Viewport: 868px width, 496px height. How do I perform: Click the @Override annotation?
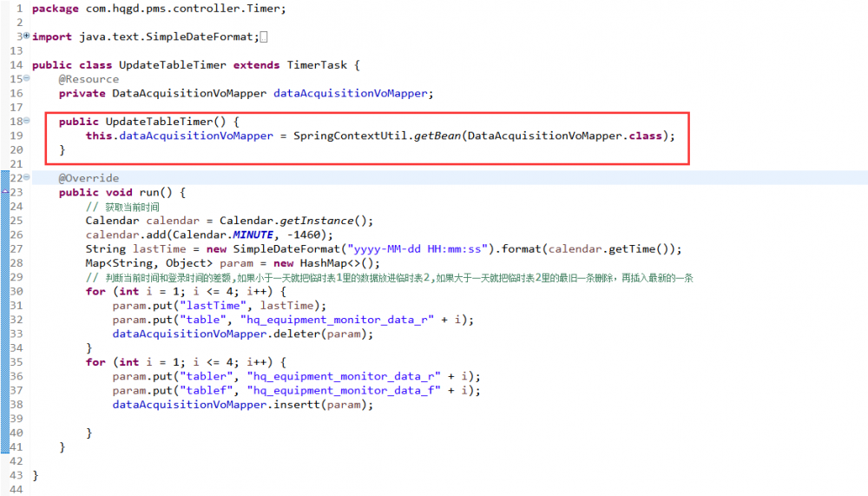89,178
